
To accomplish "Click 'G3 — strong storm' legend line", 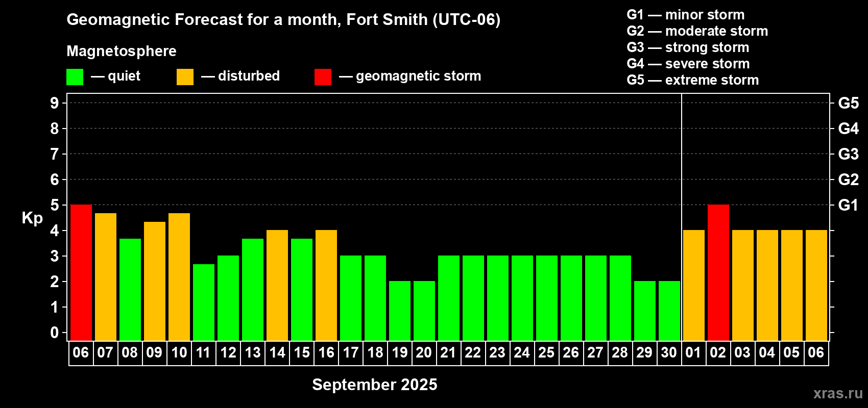I will click(688, 47).
